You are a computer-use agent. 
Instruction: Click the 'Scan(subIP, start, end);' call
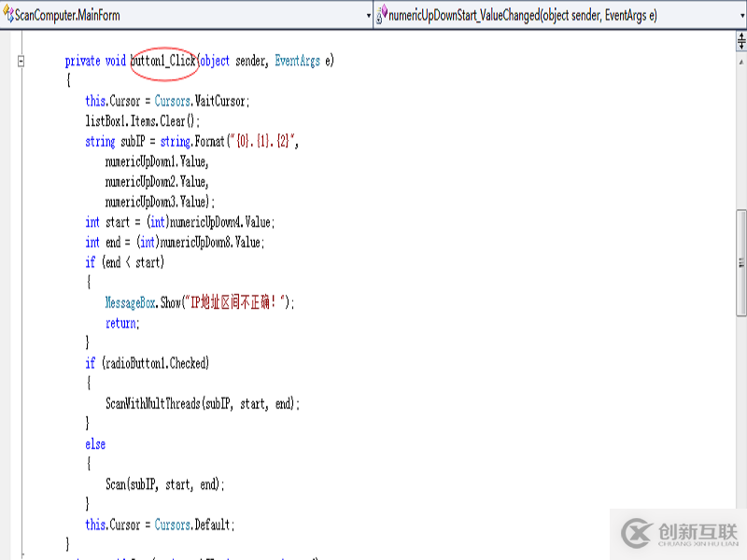click(x=165, y=484)
